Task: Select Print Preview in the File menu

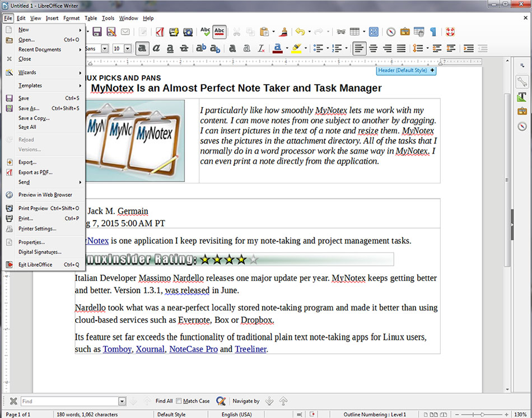Action: 44,208
